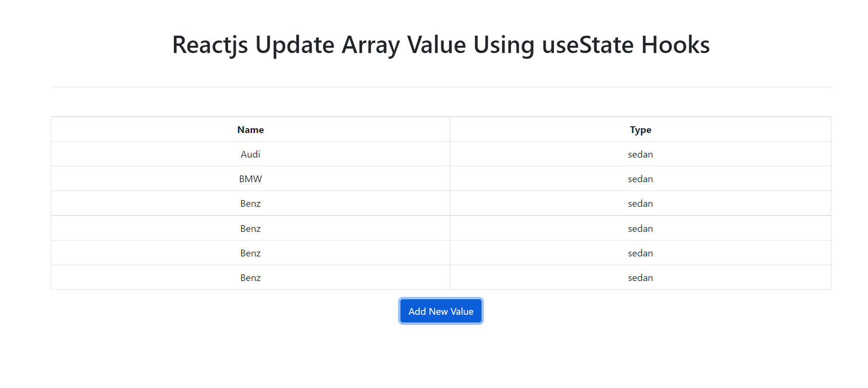Click sedan next to Audi
This screenshot has height=388, width=868.
(x=641, y=154)
